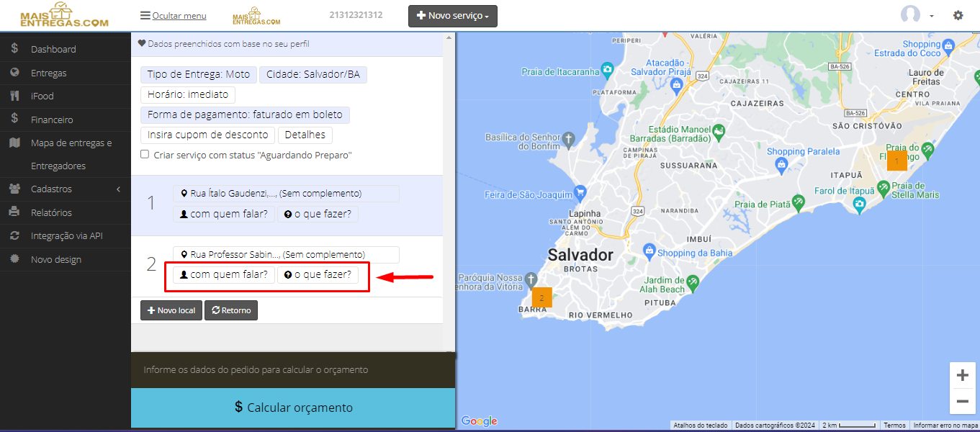This screenshot has width=980, height=432.
Task: Click the Farol de Itapuã map pin
Action: (x=860, y=205)
